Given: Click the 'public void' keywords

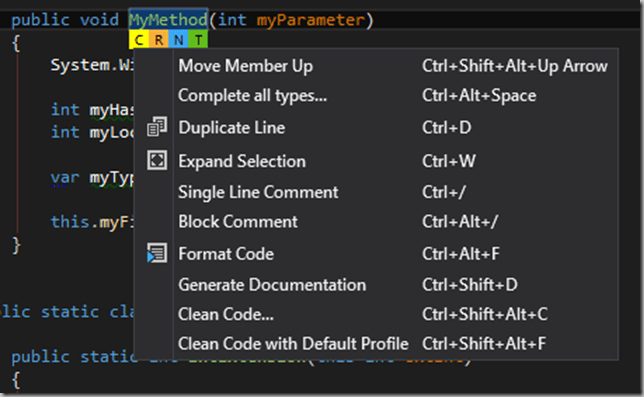Looking at the screenshot, I should 65,20.
